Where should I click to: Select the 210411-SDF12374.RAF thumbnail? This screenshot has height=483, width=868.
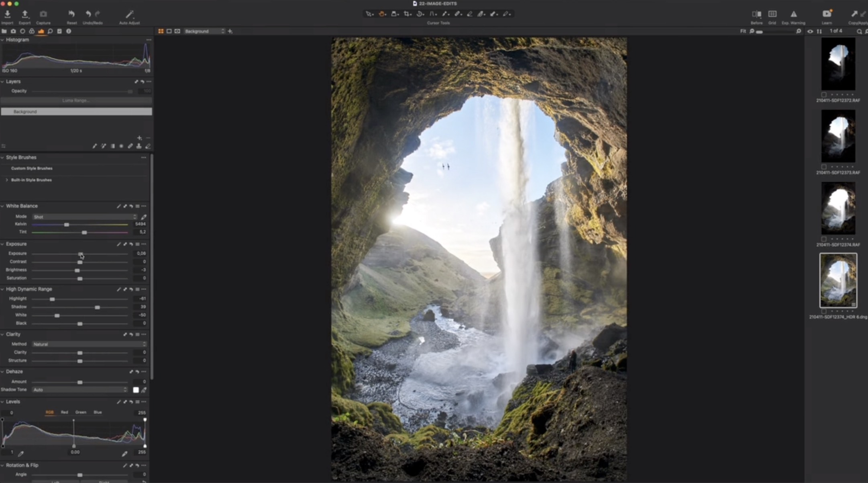[838, 209]
